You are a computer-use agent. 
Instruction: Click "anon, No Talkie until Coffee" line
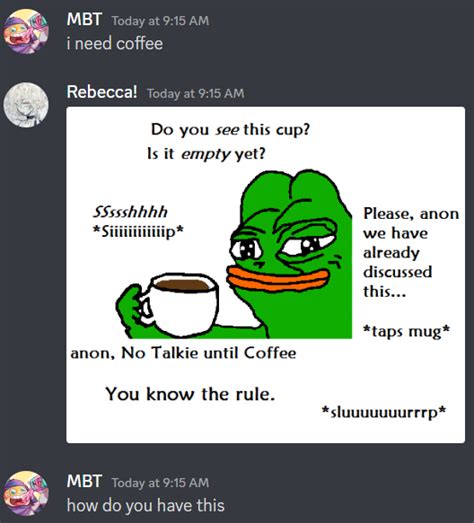[183, 353]
